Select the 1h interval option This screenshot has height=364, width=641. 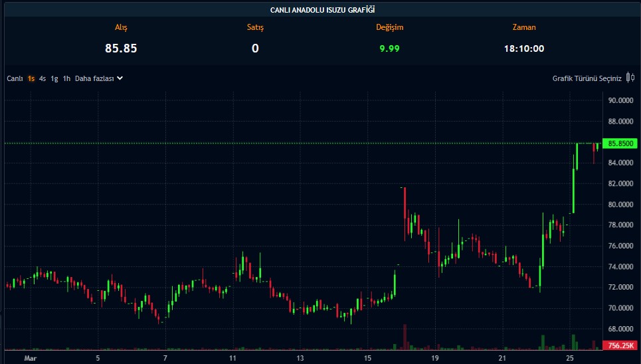coord(66,78)
